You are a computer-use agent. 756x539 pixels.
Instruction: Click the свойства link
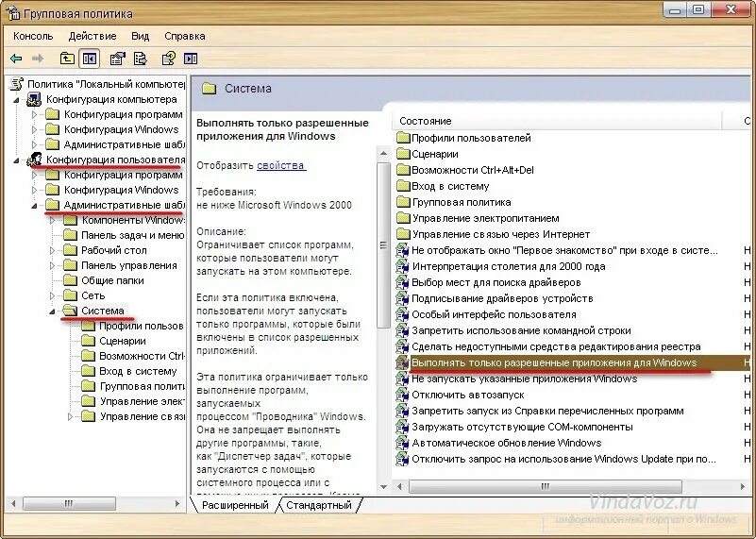(280, 165)
